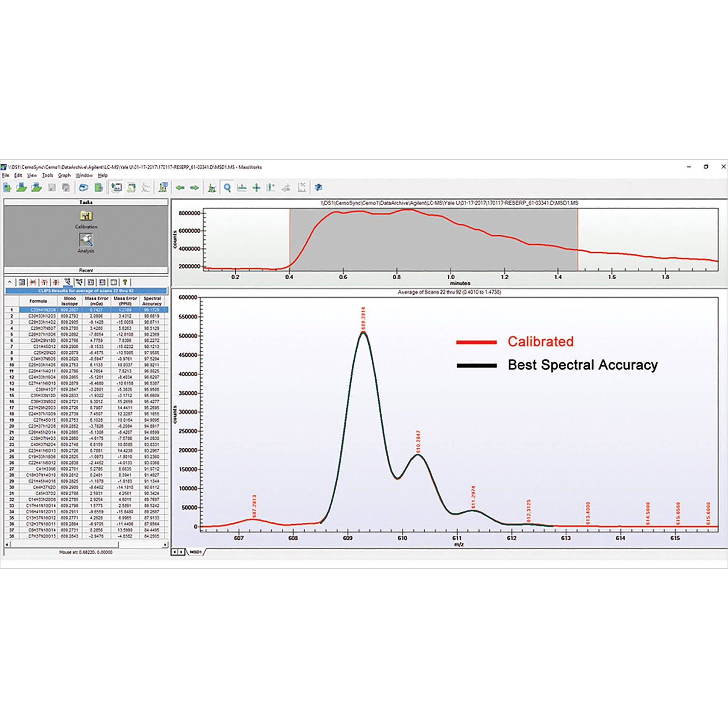Click the yellow question mark in results toolbar
Viewport: 728px width, 728px height.
tap(125, 282)
